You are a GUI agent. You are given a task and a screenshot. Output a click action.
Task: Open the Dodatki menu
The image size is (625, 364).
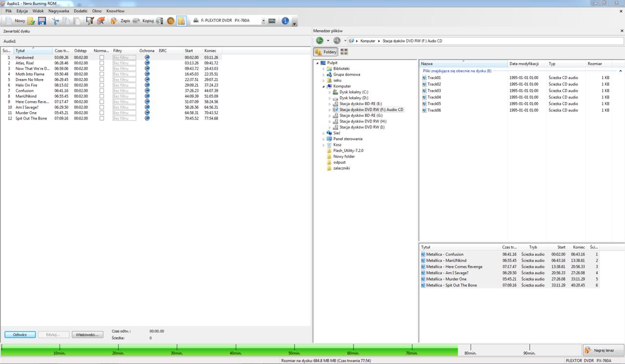(x=81, y=11)
